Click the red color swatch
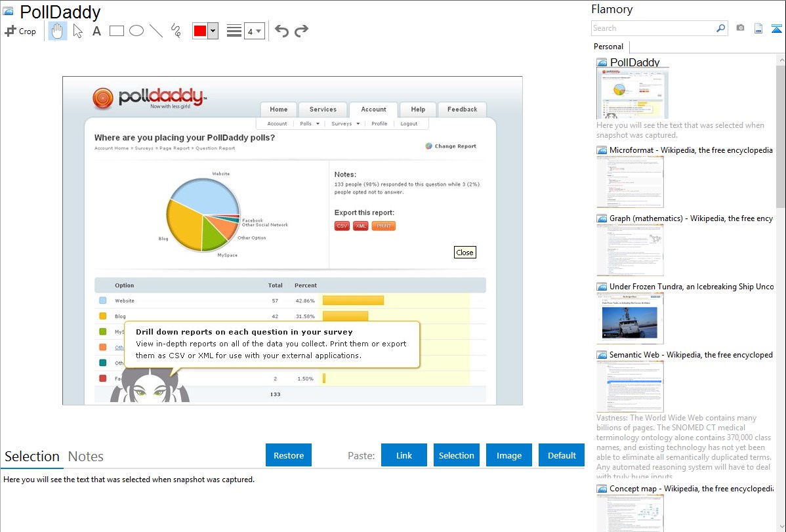 click(200, 31)
